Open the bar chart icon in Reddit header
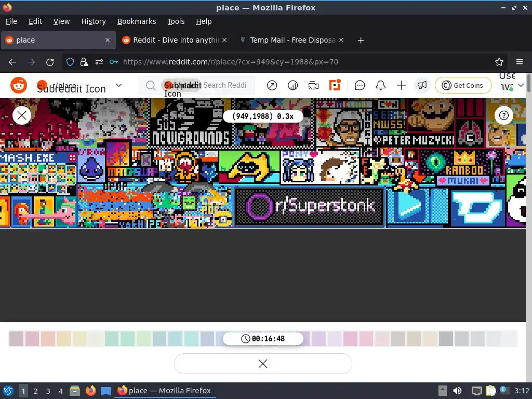This screenshot has width=532, height=399. (292, 86)
